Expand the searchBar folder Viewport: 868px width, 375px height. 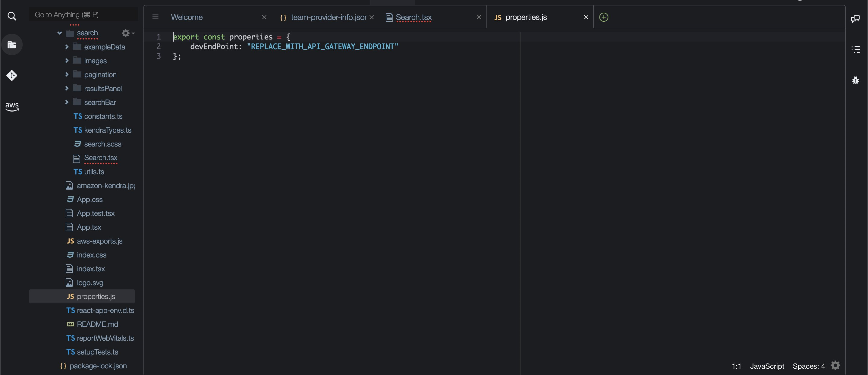[67, 102]
